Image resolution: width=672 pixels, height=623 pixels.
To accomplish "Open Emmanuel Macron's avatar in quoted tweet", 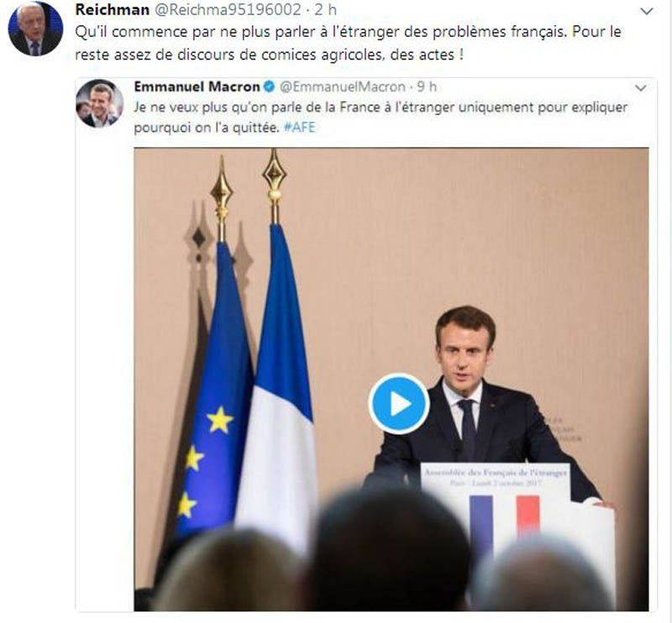I will pos(99,103).
